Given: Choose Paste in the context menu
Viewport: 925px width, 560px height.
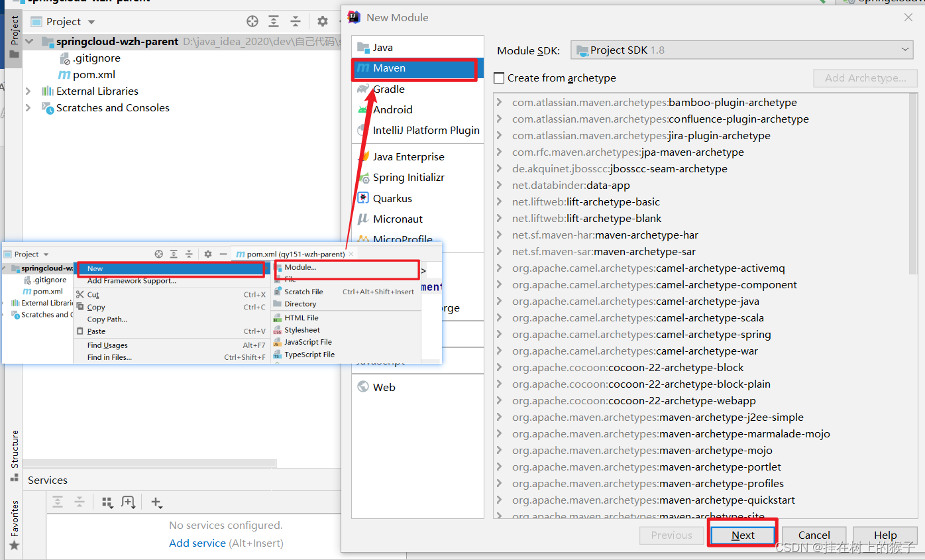Looking at the screenshot, I should [171, 331].
